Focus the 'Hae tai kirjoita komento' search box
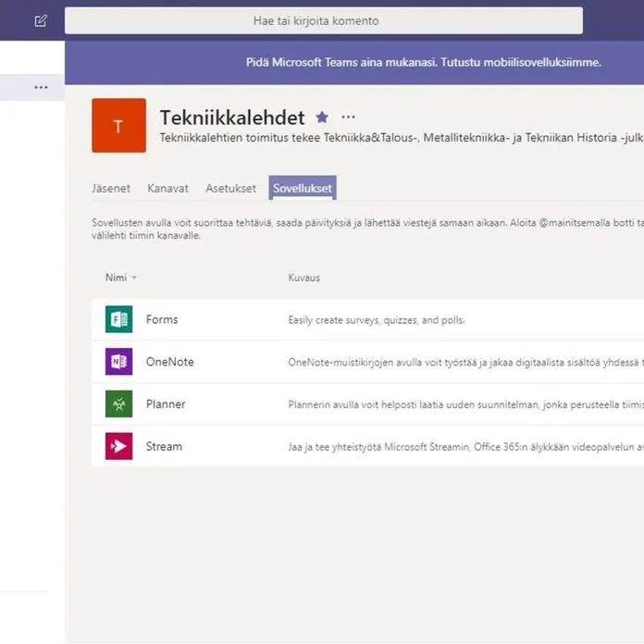The height and width of the screenshot is (644, 644). pyautogui.click(x=323, y=20)
